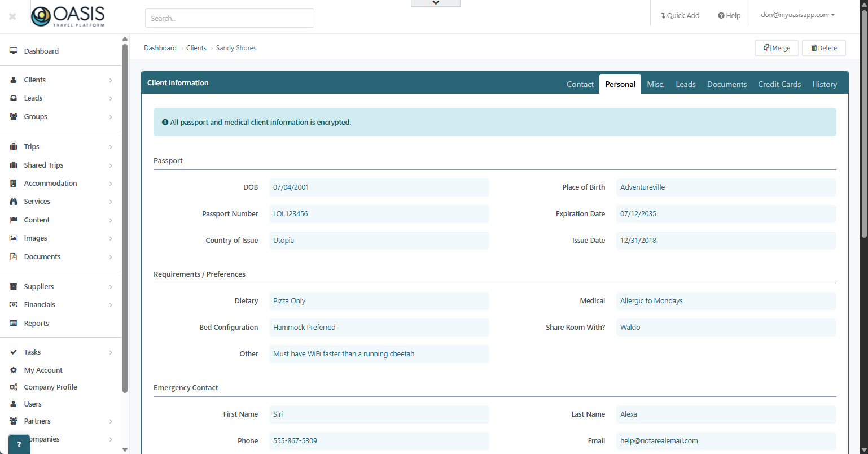868x454 pixels.
Task: Click the Share Room With field Waldo
Action: click(x=726, y=328)
